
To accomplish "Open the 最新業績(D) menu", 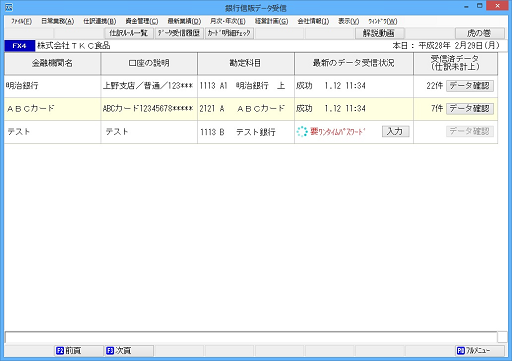I will [x=184, y=21].
